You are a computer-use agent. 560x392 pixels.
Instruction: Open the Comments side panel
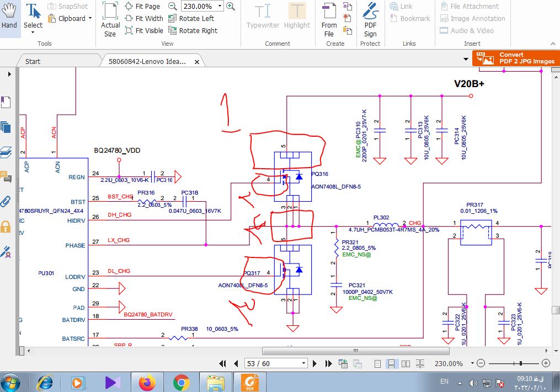[6, 177]
